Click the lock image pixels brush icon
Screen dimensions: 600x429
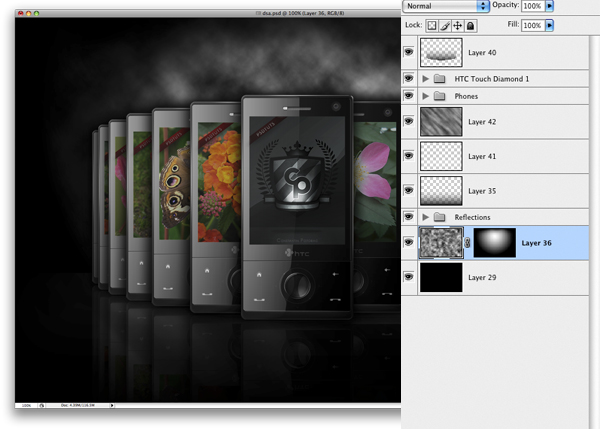tap(445, 26)
